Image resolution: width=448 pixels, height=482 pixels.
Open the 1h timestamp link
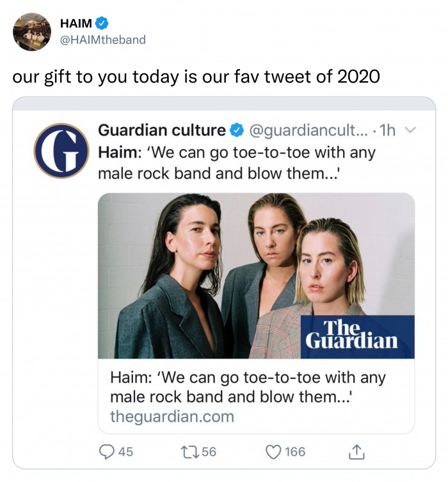point(387,131)
